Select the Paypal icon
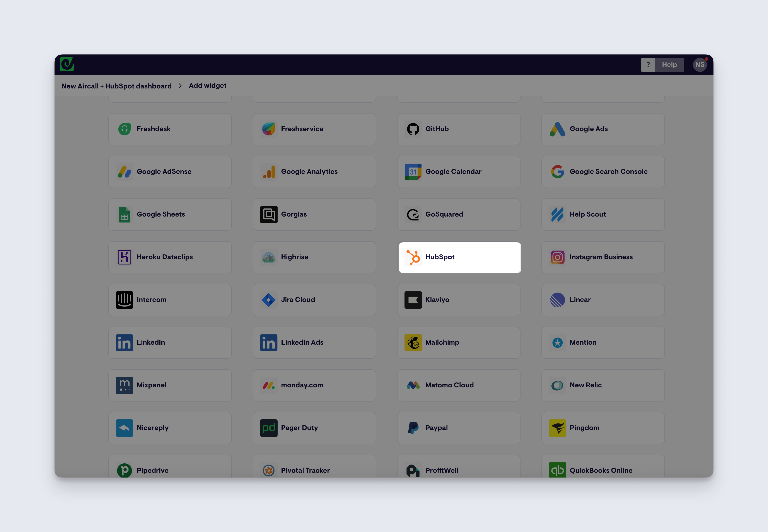768x532 pixels. 413,428
